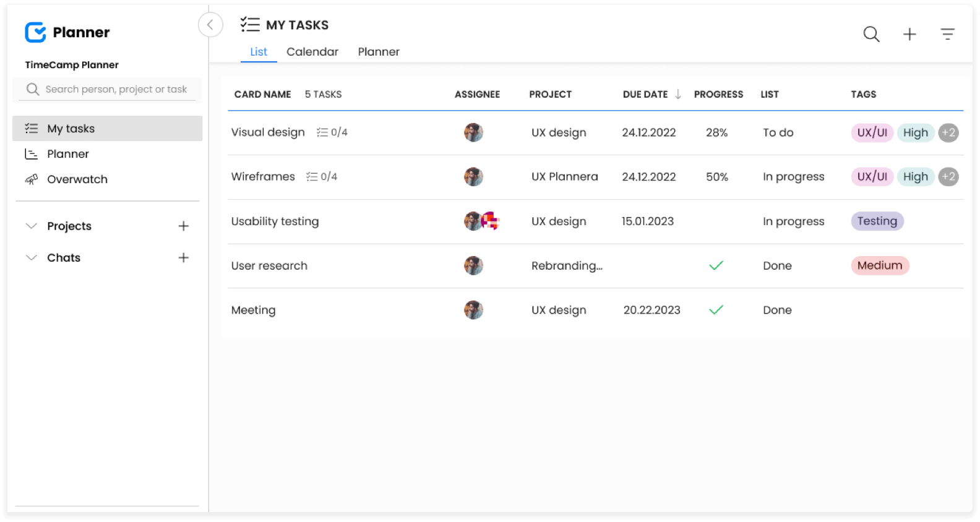980x522 pixels.
Task: Switch to the Planner view tab
Action: coord(379,52)
